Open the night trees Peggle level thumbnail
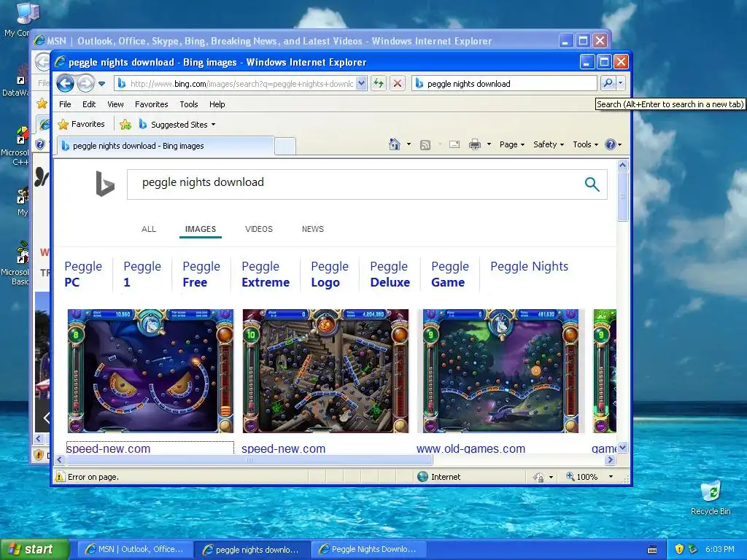The width and height of the screenshot is (747, 560). pos(500,371)
